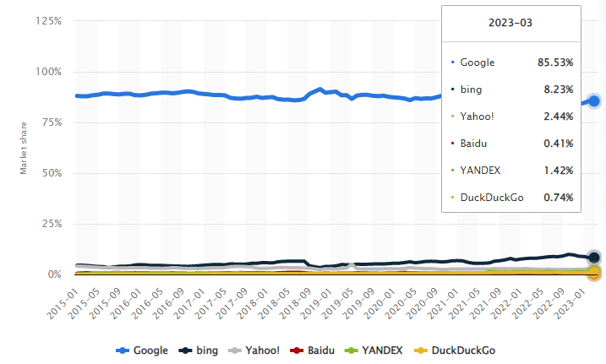Screen dimensions: 606x364
Task: Click the dark navy bing legend marker
Action: (x=185, y=350)
